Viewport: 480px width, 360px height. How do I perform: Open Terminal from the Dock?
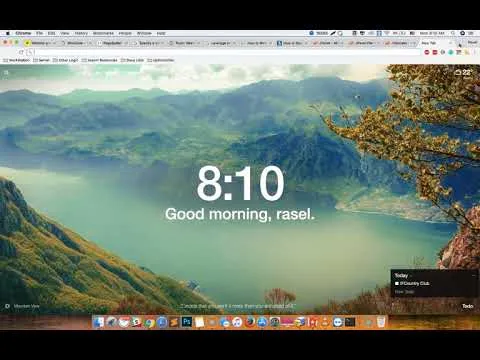point(350,322)
